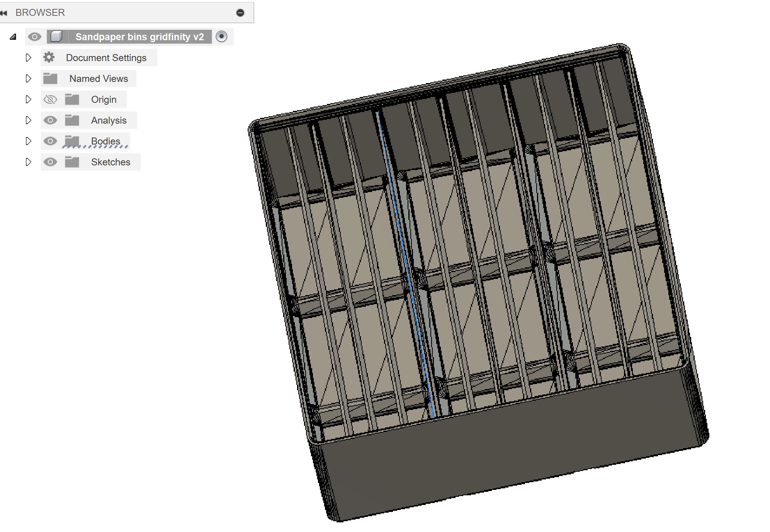Toggle visibility of Sandpaper bins gridfinity v2
770x532 pixels.
coord(35,37)
